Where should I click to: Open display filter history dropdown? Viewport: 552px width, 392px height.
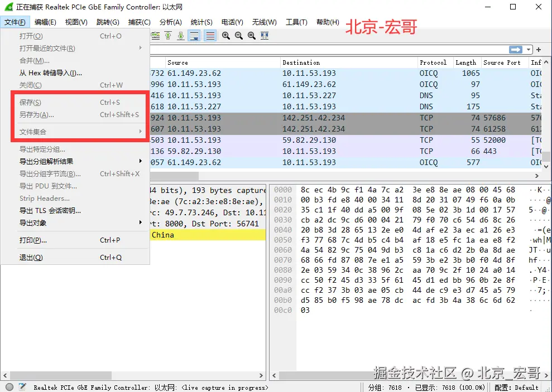[529, 50]
